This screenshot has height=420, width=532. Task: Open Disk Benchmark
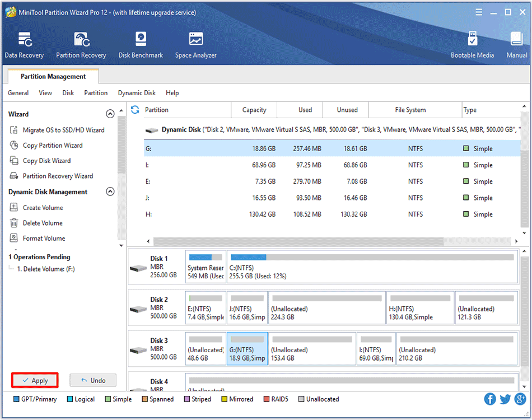[x=141, y=45]
